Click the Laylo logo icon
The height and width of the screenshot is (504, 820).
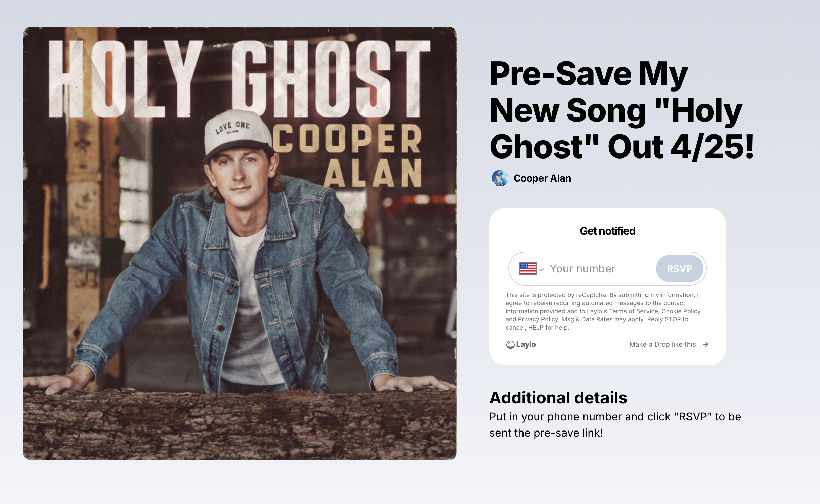pos(510,345)
